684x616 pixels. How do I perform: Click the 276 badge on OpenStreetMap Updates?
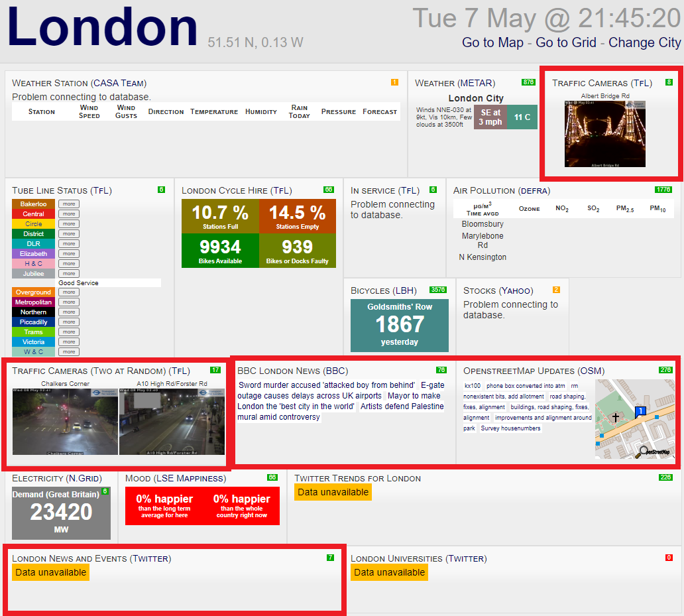coord(665,370)
